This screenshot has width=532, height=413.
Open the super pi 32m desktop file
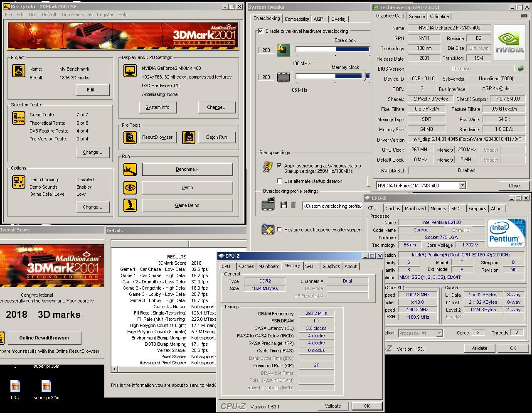coord(46,389)
